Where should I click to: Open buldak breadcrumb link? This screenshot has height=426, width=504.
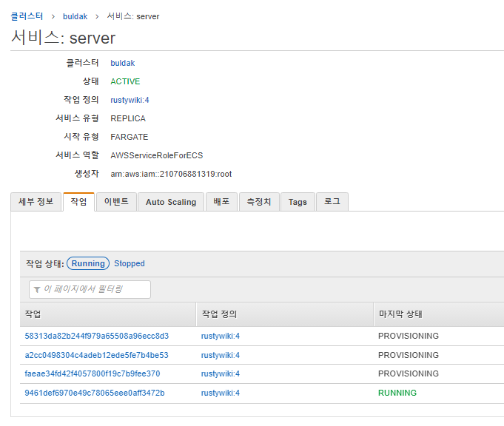[75, 16]
